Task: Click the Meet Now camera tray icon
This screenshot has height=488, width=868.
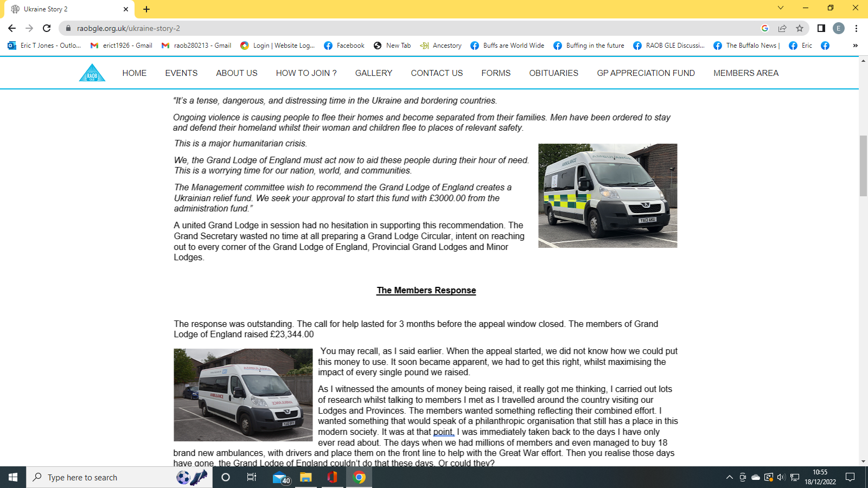Action: pyautogui.click(x=743, y=477)
